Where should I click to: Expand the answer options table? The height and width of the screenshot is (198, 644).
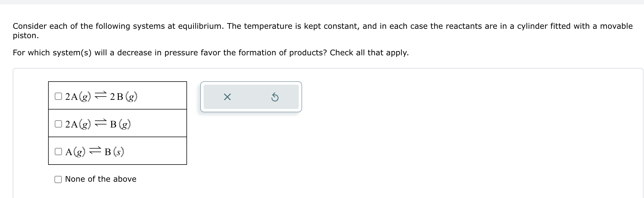coord(117,123)
